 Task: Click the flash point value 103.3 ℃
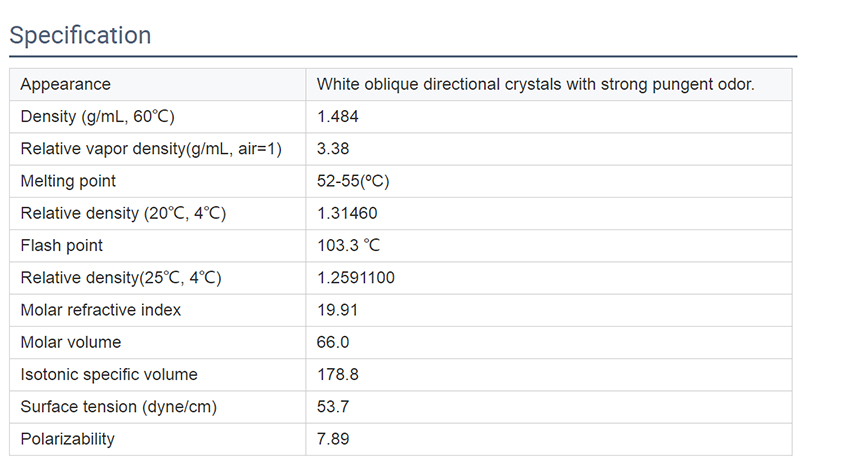coord(350,245)
